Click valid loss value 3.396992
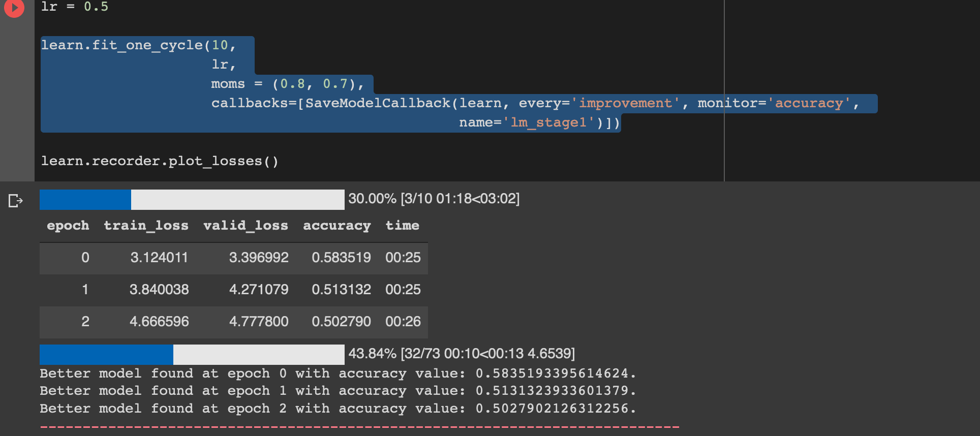 click(x=259, y=258)
